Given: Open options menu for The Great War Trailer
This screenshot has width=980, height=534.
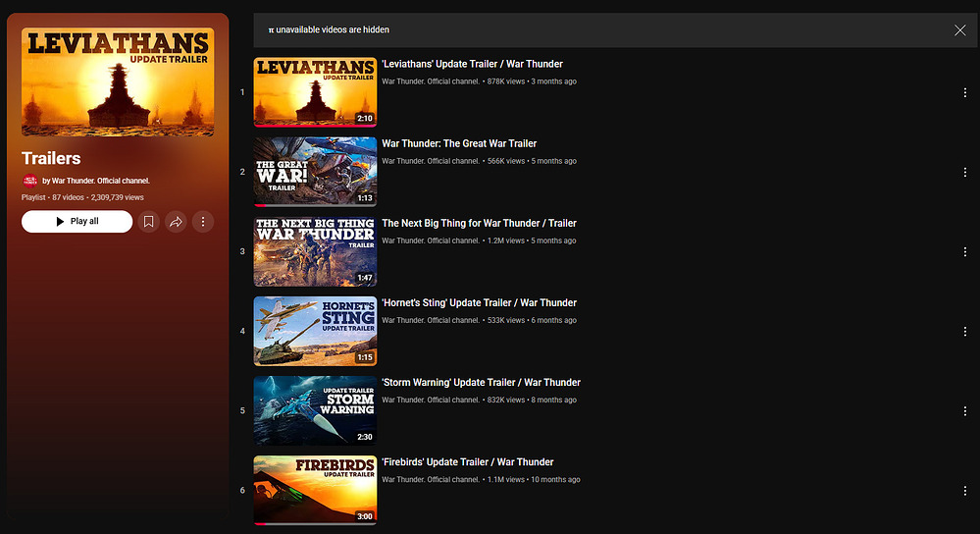Looking at the screenshot, I should [x=965, y=172].
